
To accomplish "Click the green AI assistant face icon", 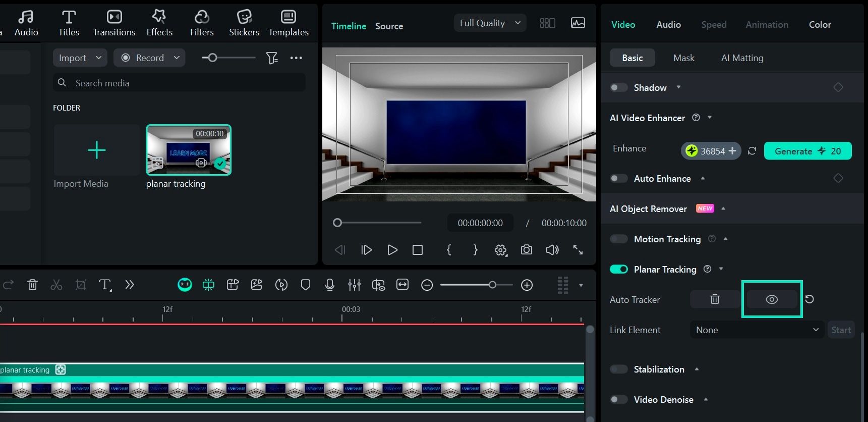I will click(x=185, y=285).
